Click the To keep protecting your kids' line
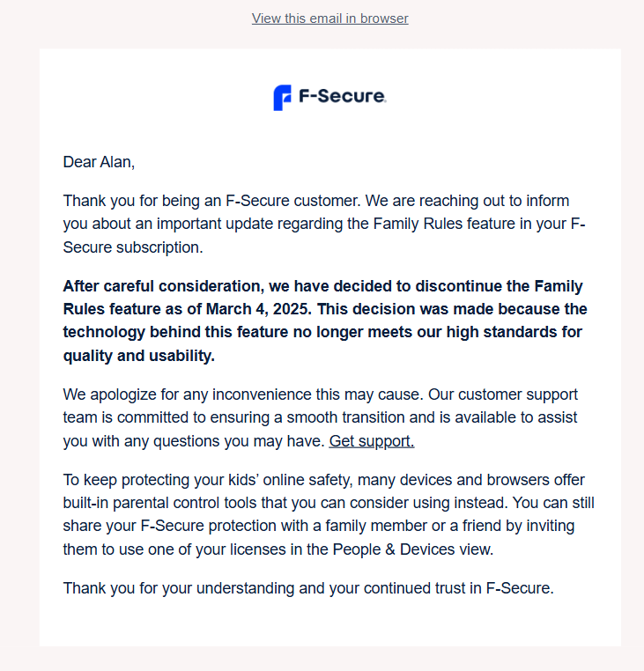644x671 pixels. [x=323, y=480]
